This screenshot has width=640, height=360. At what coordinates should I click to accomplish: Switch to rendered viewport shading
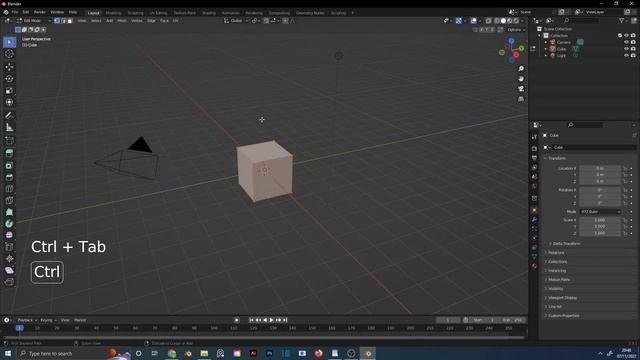516,21
